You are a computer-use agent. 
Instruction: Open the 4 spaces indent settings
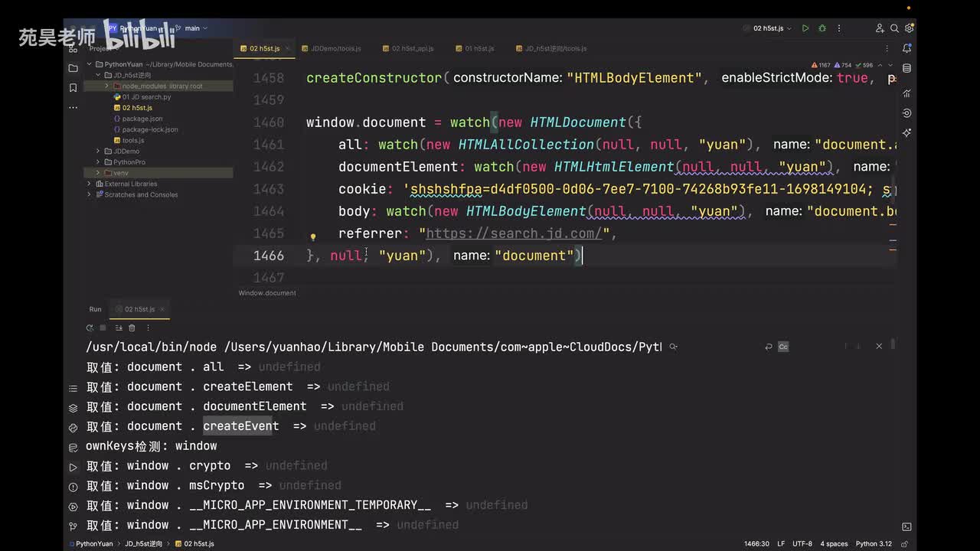tap(834, 544)
